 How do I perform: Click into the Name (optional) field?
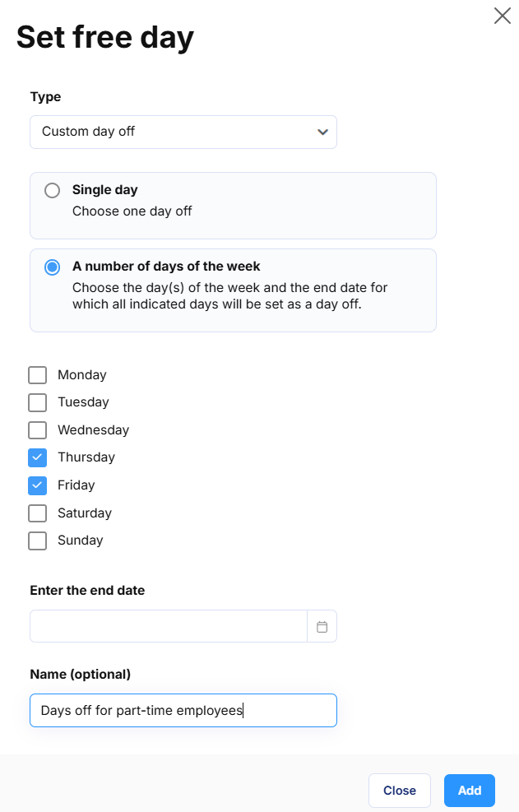[183, 711]
